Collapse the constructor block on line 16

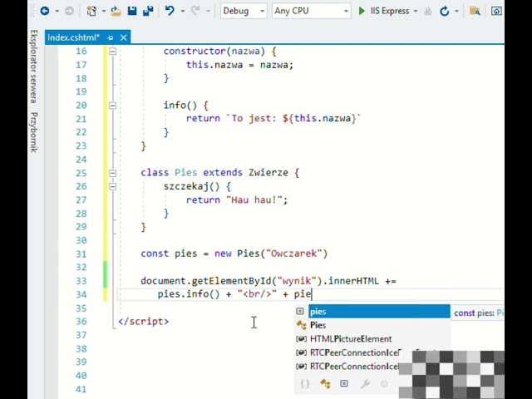click(x=113, y=52)
